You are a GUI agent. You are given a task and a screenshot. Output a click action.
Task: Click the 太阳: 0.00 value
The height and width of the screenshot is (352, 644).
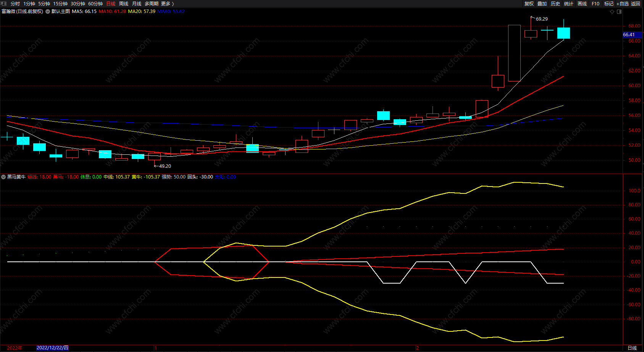(226, 177)
